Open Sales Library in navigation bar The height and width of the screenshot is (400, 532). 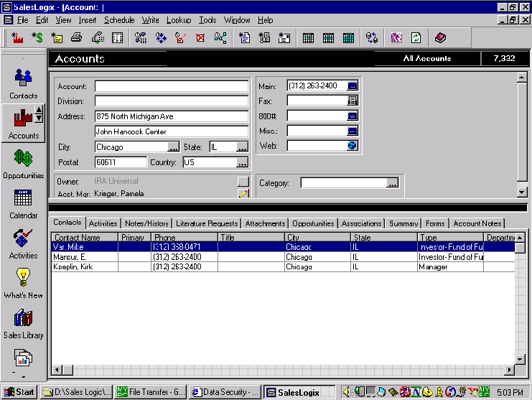[x=24, y=324]
